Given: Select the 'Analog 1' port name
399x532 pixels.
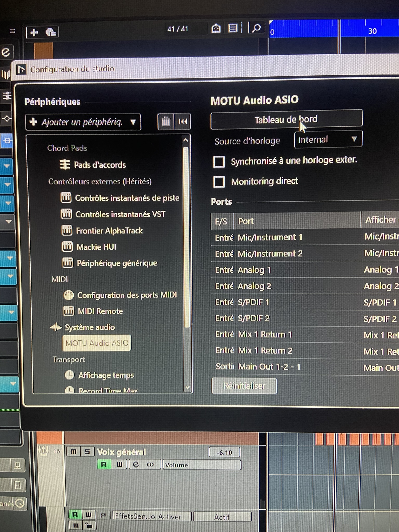Looking at the screenshot, I should click(x=254, y=270).
